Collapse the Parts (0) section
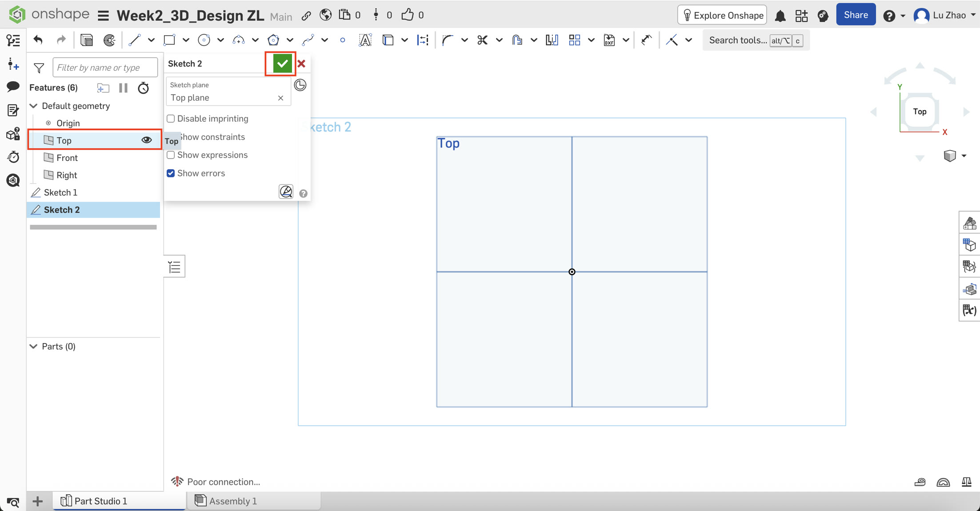 [34, 346]
